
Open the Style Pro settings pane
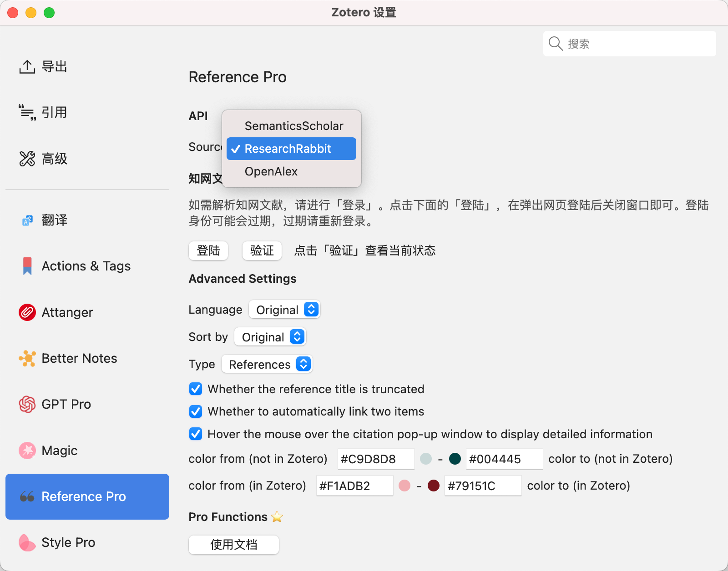click(x=87, y=542)
